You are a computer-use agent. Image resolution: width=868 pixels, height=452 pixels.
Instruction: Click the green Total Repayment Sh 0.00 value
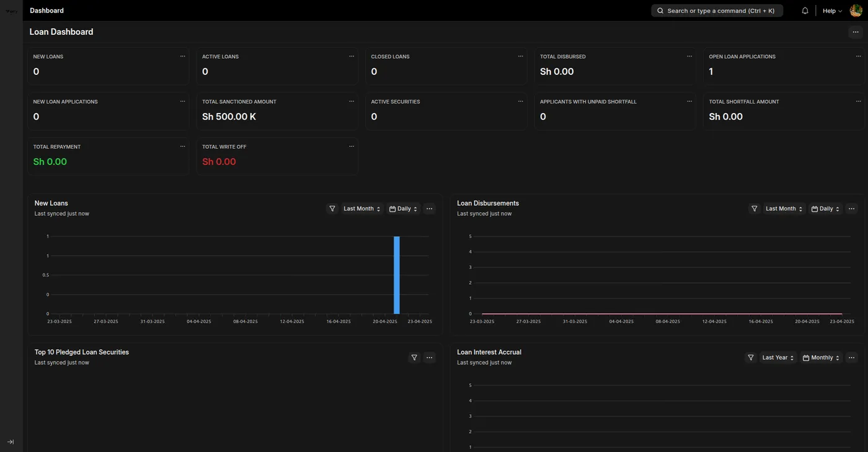click(x=50, y=162)
